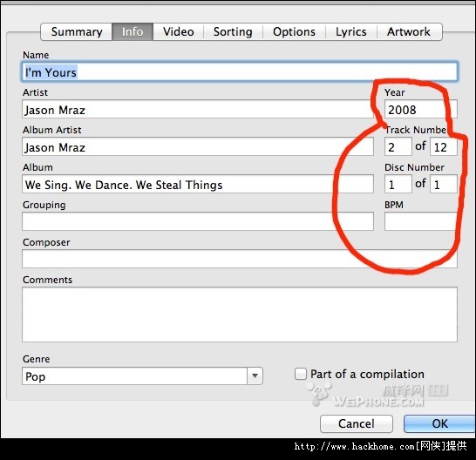This screenshot has width=476, height=460.
Task: Enable Part of a compilation checkbox
Action: click(x=301, y=374)
